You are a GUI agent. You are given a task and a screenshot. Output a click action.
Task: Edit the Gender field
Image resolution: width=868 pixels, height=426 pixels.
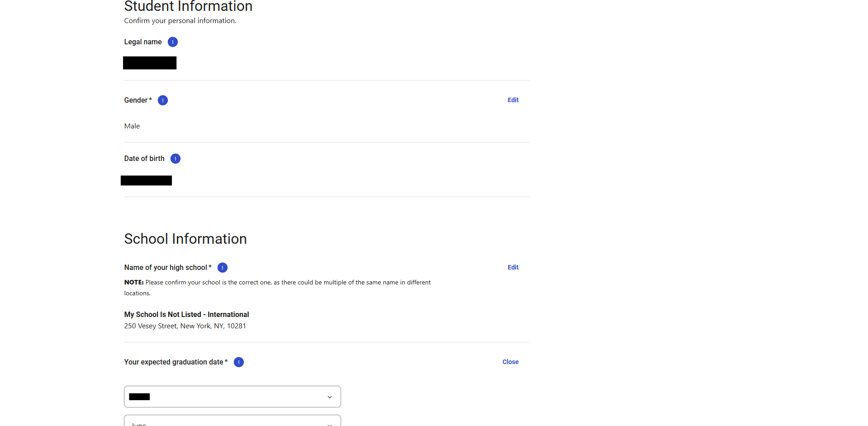[x=513, y=100]
